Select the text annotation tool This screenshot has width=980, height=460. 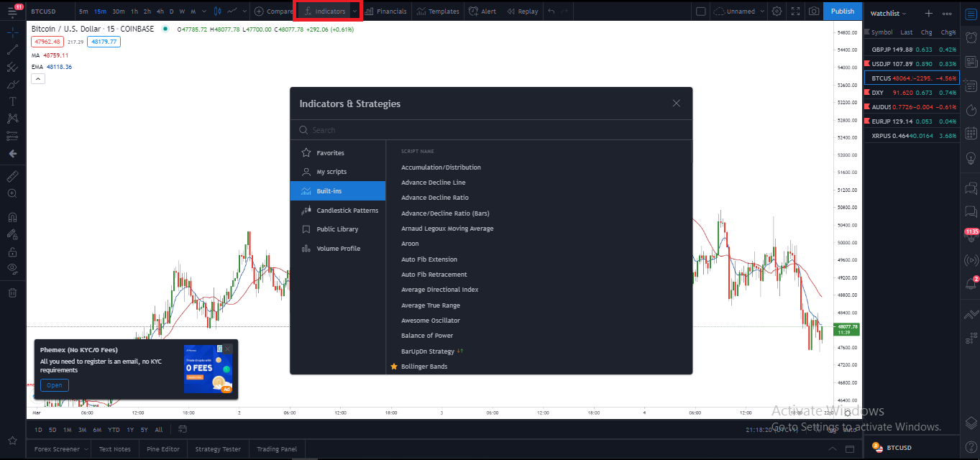click(x=12, y=101)
